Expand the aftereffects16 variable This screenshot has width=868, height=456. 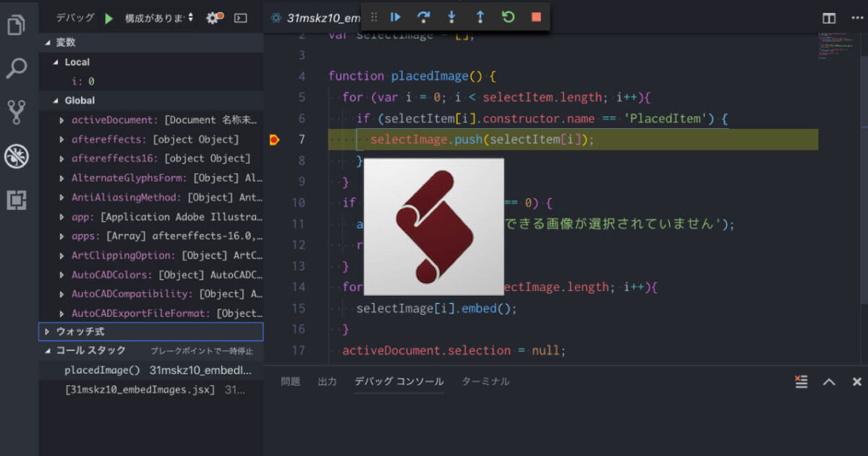click(62, 159)
